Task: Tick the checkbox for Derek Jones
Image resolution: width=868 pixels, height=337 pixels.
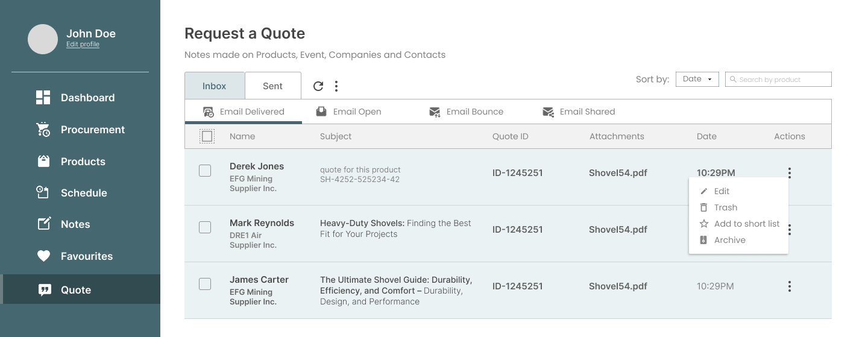Action: point(205,171)
